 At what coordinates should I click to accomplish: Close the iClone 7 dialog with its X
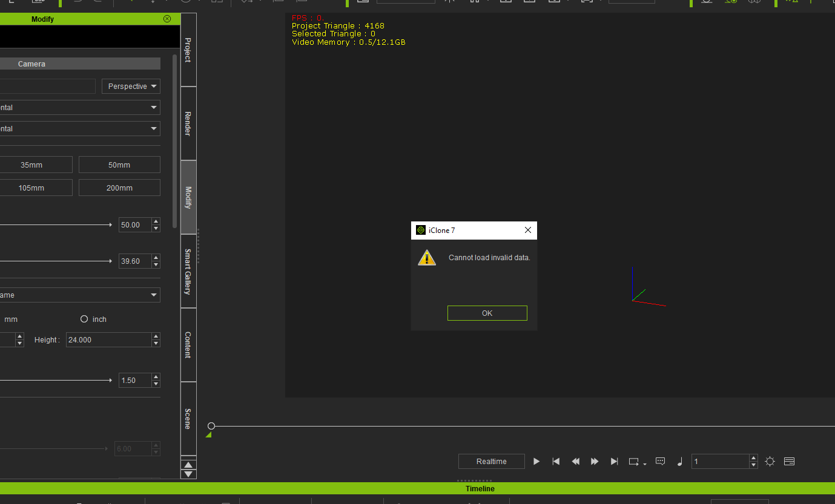pyautogui.click(x=527, y=230)
